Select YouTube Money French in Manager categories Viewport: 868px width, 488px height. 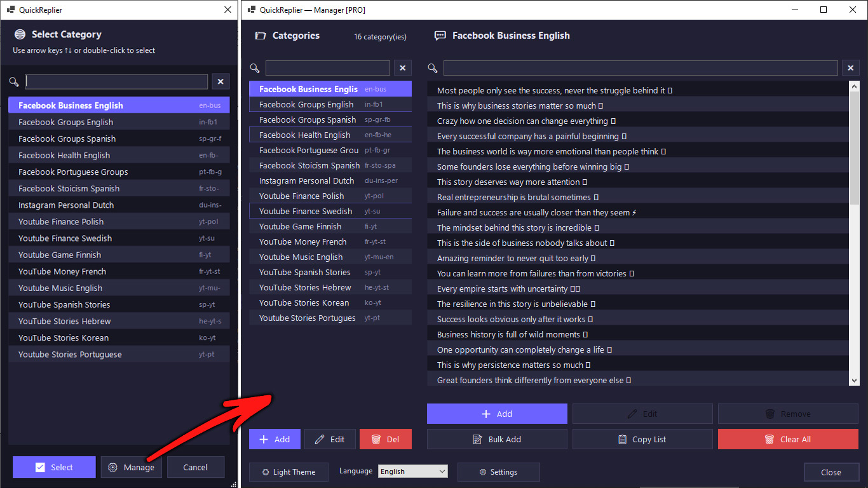pos(330,241)
